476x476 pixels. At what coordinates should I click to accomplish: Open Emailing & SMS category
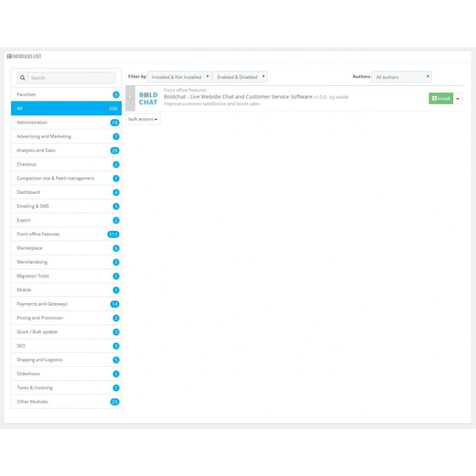tap(66, 206)
